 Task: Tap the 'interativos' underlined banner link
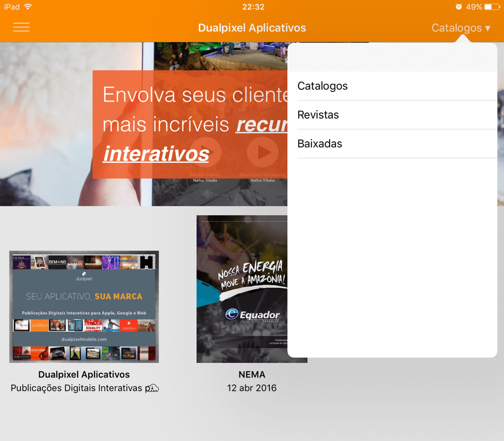click(156, 154)
